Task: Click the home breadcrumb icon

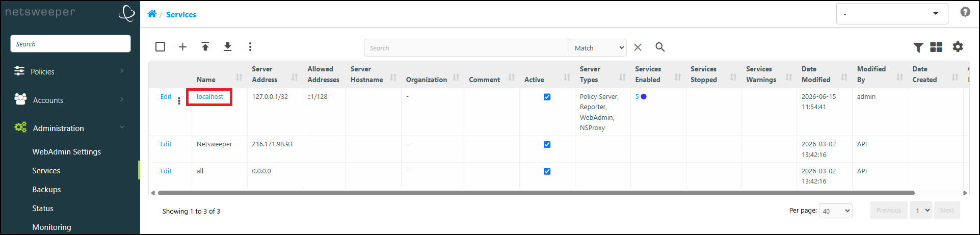Action: click(152, 14)
